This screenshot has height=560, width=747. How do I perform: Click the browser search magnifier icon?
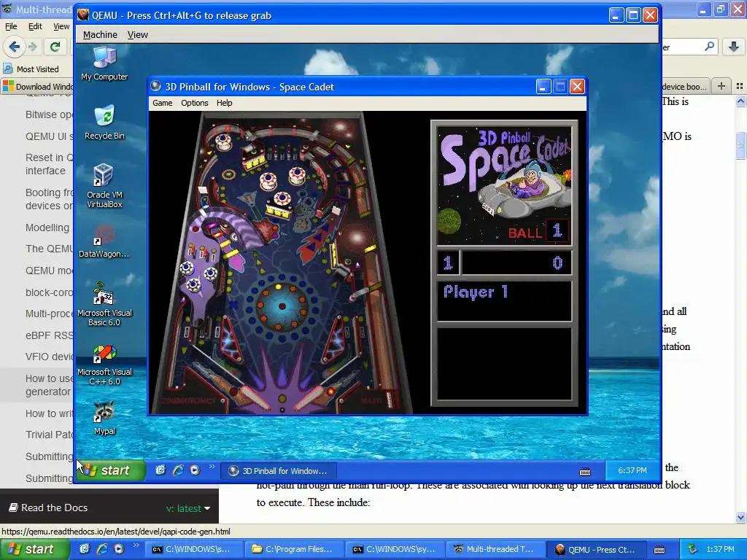[x=709, y=47]
